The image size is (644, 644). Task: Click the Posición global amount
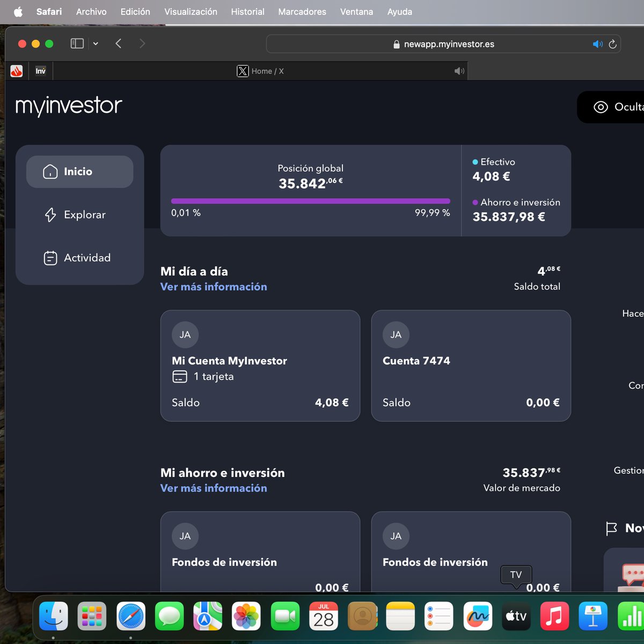[310, 184]
